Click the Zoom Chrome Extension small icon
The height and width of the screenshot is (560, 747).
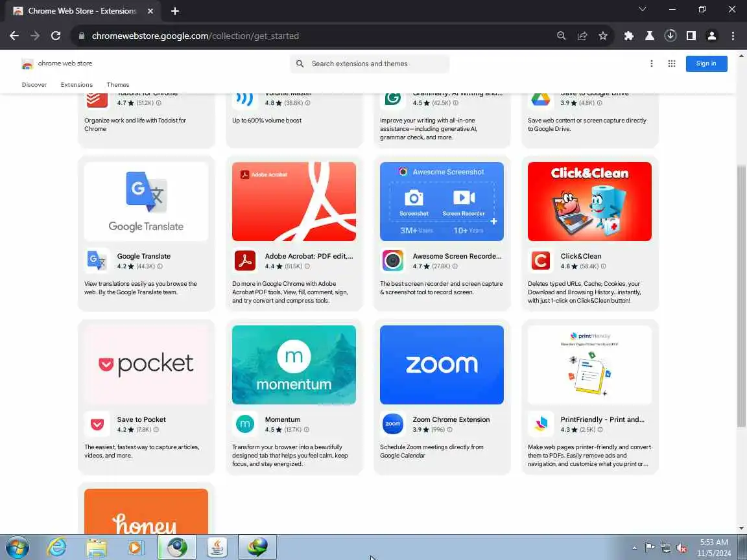coord(393,424)
